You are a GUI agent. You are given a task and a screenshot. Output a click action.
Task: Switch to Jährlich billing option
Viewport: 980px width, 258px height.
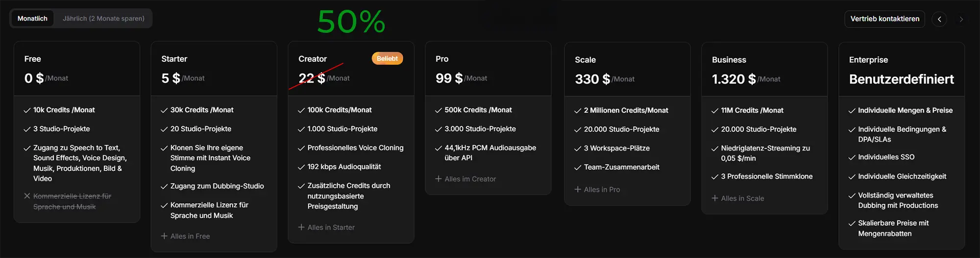coord(103,19)
